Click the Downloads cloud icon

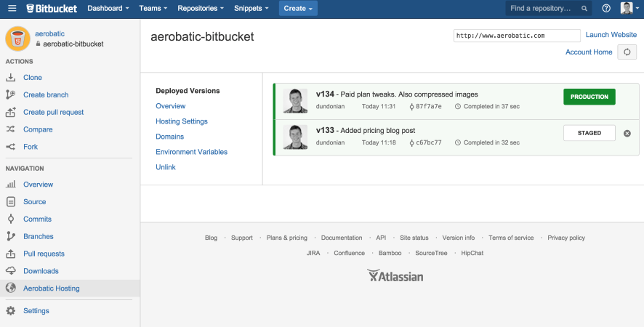(x=11, y=271)
